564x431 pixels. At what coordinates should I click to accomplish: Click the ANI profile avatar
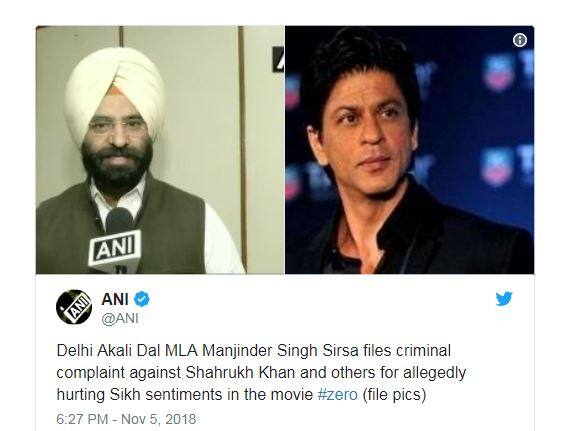(74, 307)
